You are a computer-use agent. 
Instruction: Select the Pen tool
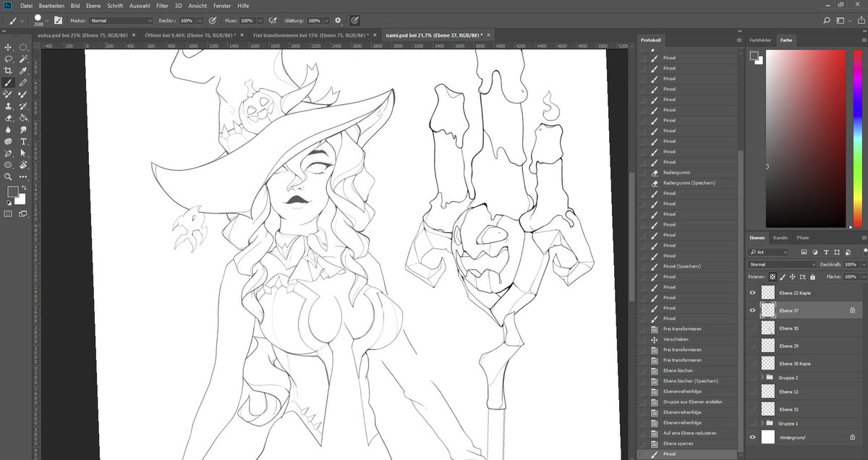click(x=8, y=153)
